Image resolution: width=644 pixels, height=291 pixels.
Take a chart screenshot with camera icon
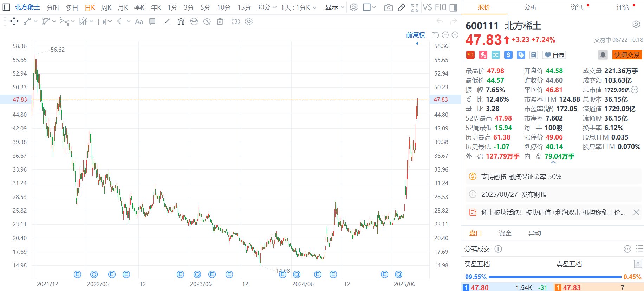[x=388, y=7]
